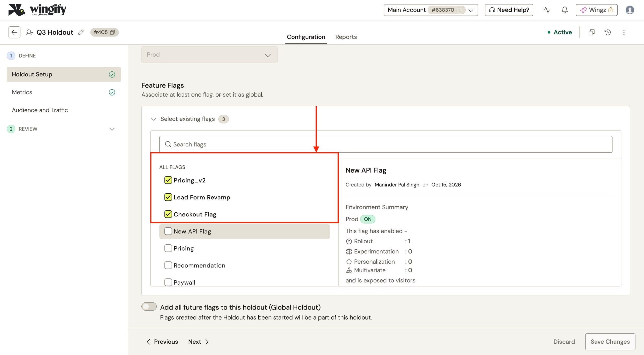Image resolution: width=644 pixels, height=355 pixels.
Task: Click the Need Help? button
Action: coord(509,10)
